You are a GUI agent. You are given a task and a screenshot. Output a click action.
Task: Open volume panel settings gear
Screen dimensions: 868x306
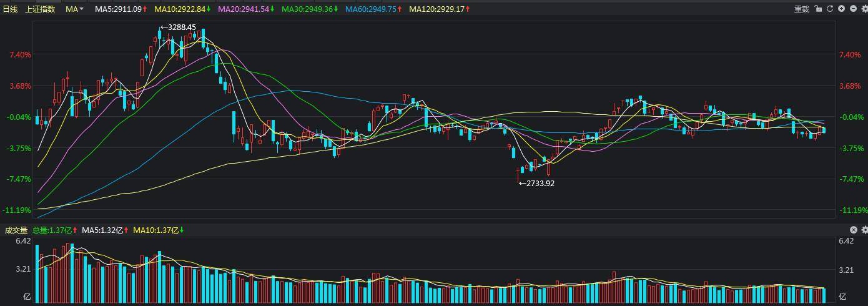tap(864, 230)
